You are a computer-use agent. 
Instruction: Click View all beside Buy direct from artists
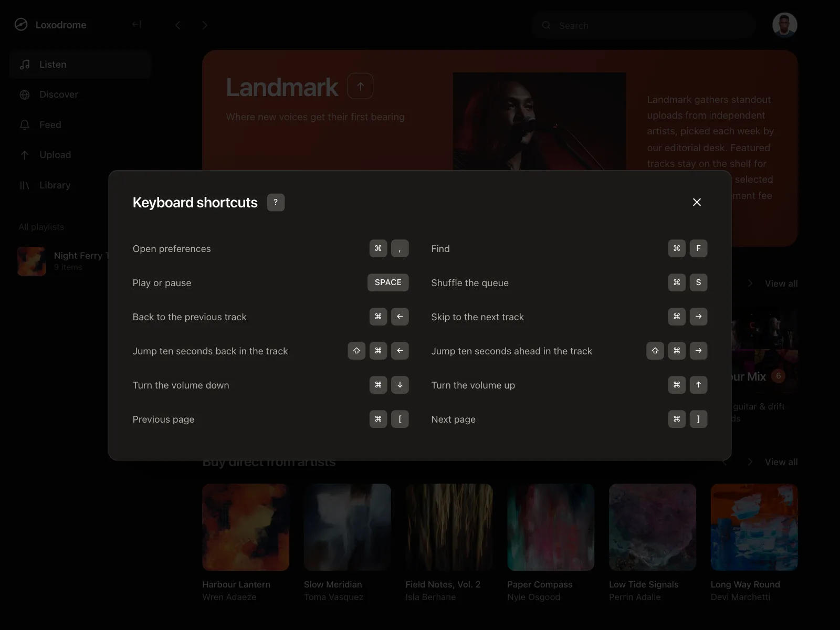(x=781, y=462)
